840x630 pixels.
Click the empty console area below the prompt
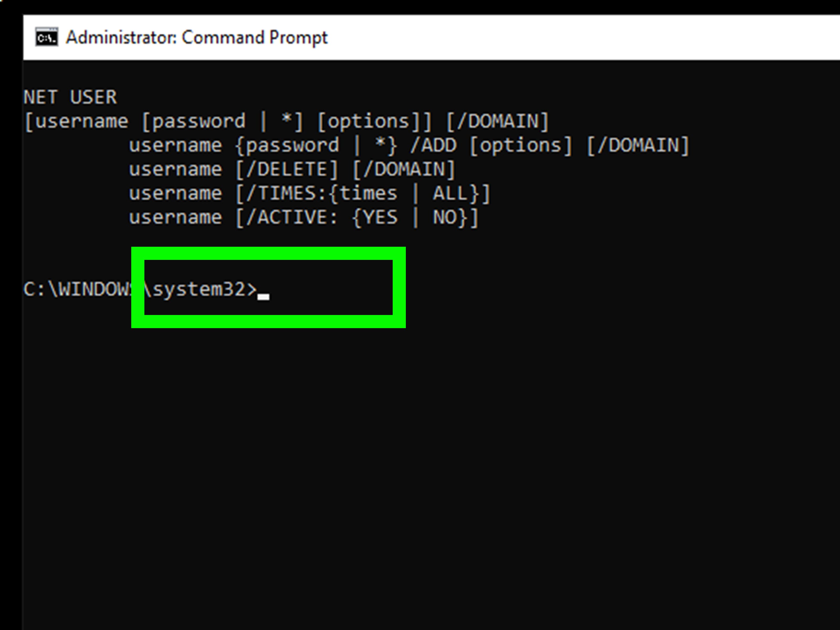[x=418, y=475]
